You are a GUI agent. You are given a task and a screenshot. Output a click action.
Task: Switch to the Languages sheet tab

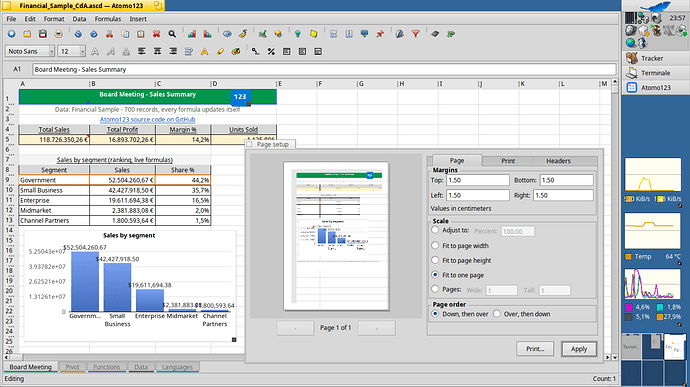tap(177, 367)
